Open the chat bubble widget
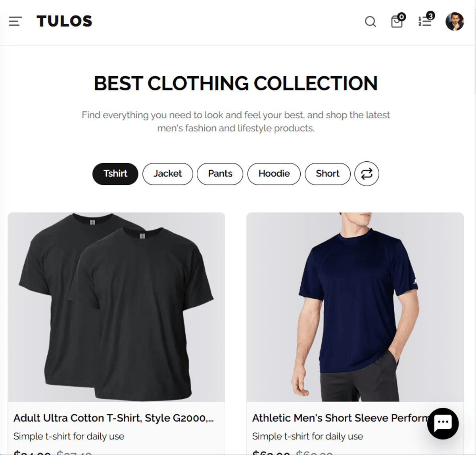The width and height of the screenshot is (476, 455). click(x=443, y=423)
